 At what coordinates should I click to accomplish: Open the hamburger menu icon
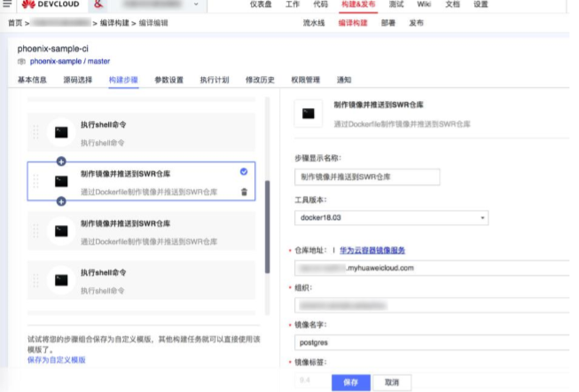pos(7,4)
